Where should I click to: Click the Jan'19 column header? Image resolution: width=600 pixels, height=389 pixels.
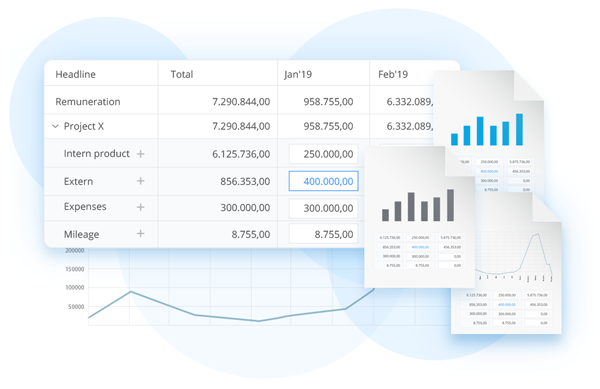pos(298,74)
